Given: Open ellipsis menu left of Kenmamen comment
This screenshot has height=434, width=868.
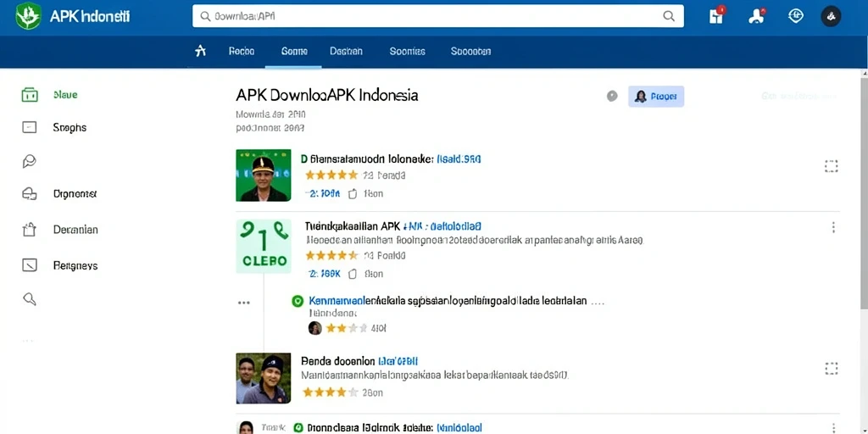Looking at the screenshot, I should coord(243,303).
